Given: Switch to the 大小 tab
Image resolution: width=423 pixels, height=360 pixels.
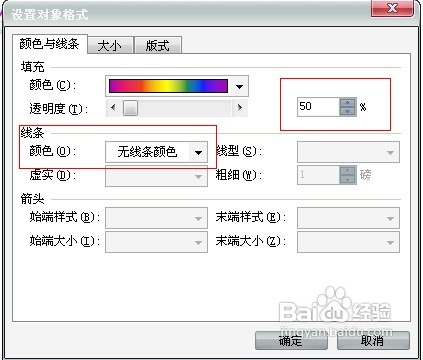Looking at the screenshot, I should 110,45.
